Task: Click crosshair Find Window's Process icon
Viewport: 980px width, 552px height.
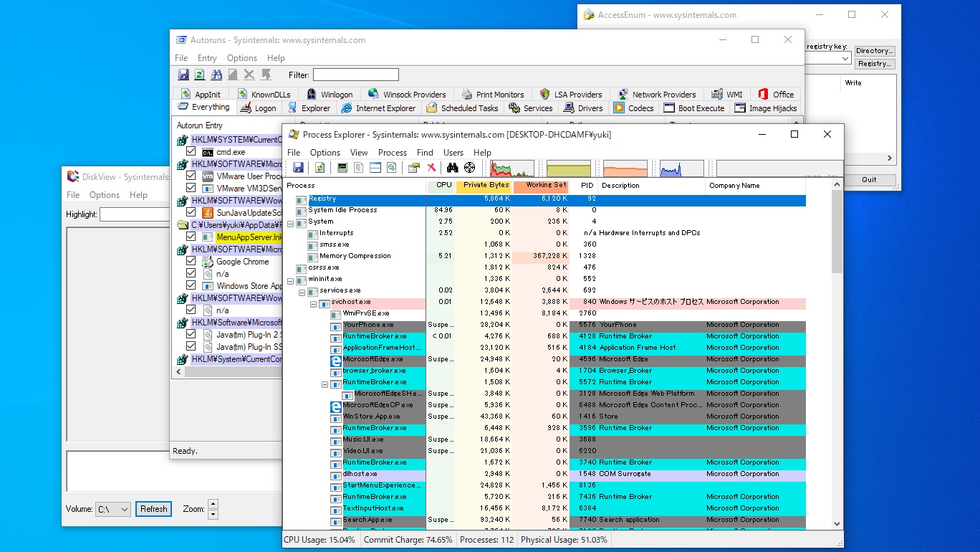Action: coord(470,168)
